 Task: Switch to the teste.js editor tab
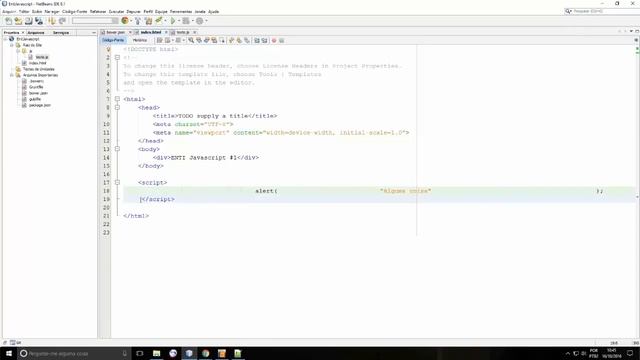(x=182, y=32)
